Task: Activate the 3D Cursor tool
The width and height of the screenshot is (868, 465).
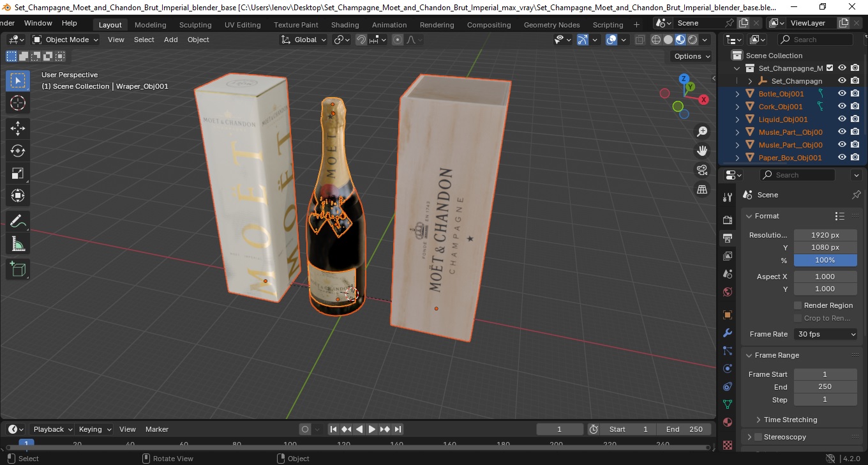Action: [x=18, y=103]
